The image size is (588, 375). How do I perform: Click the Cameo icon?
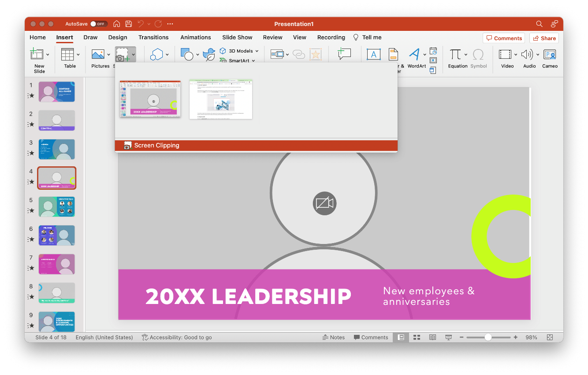pyautogui.click(x=550, y=54)
